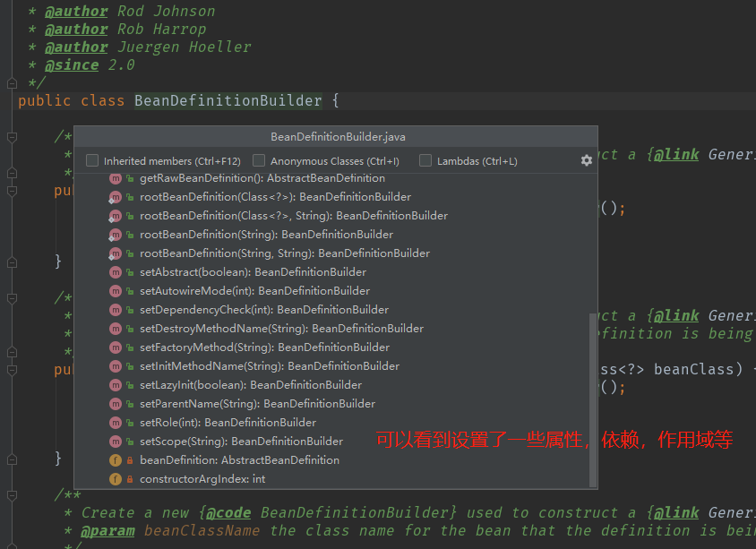Click the public visibility icon beside setLazyInit(boolean)
Screen dimensions: 756x549
[130, 385]
